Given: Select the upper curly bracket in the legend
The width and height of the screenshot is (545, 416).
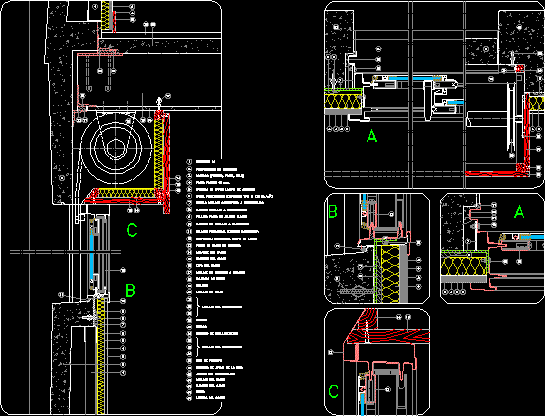Looking at the screenshot, I should 198,307.
